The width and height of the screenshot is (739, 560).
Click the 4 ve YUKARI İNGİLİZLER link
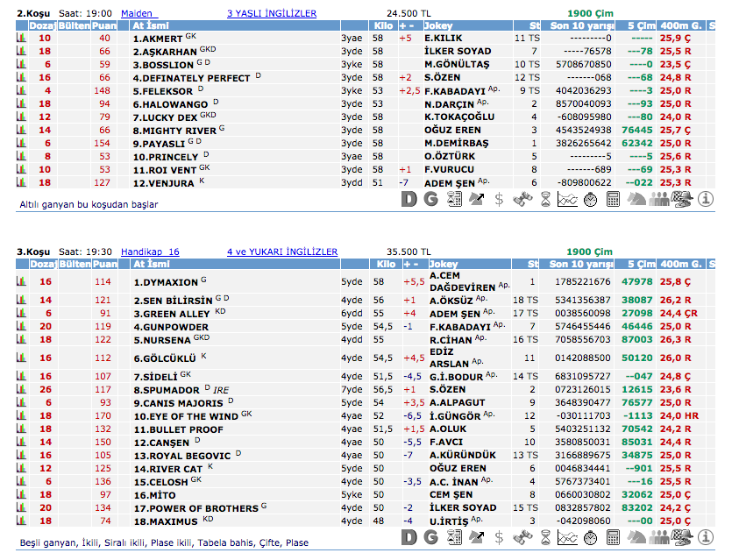click(282, 252)
